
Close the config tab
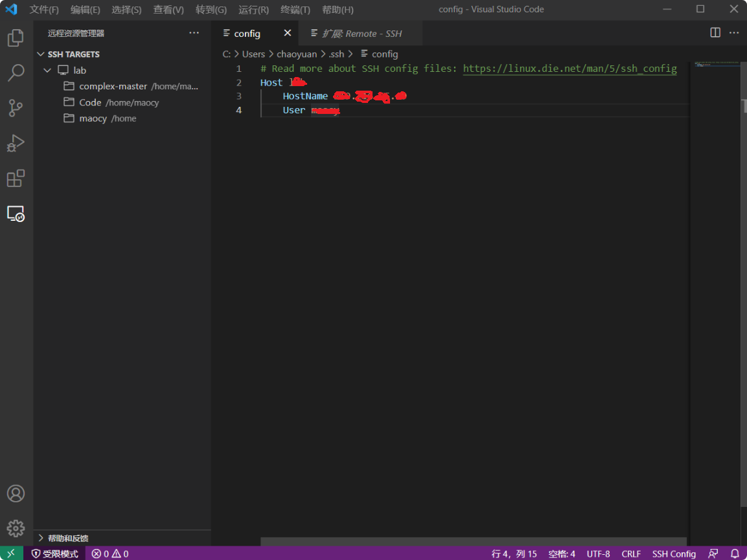pyautogui.click(x=287, y=33)
